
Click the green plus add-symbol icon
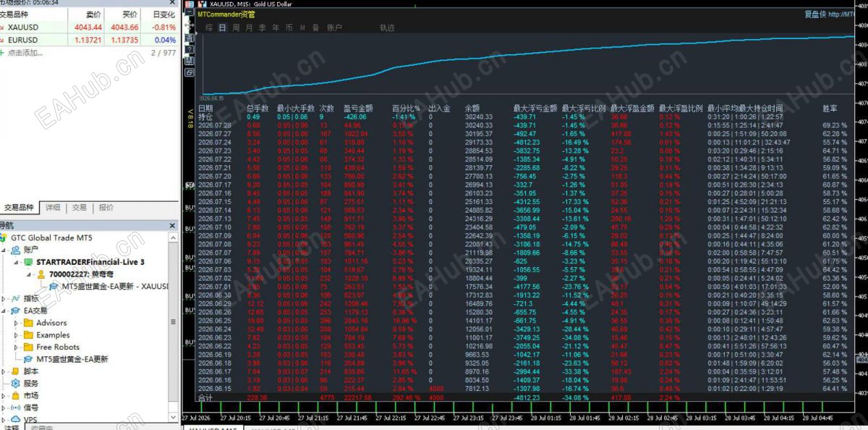click(3, 53)
